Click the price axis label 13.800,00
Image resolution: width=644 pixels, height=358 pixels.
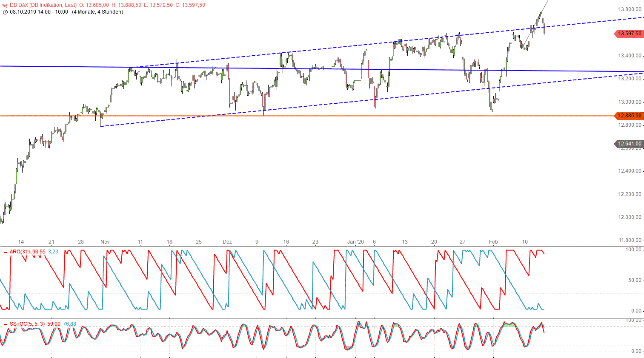(630, 9)
